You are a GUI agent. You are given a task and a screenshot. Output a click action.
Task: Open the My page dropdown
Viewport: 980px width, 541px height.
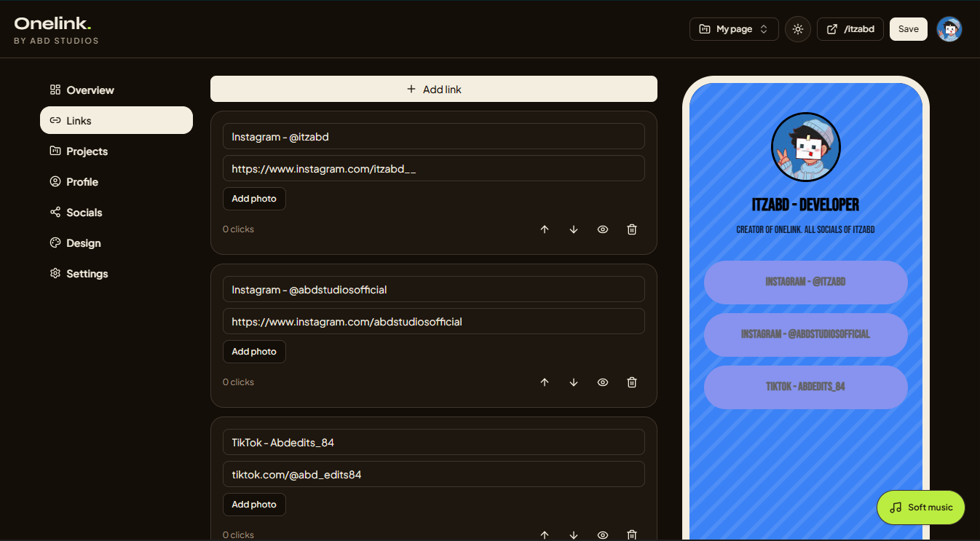(734, 29)
